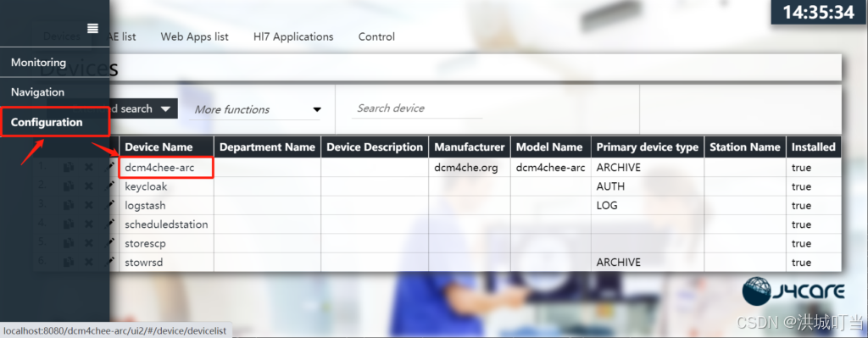
Task: Click the J4Care logo
Action: [x=793, y=291]
